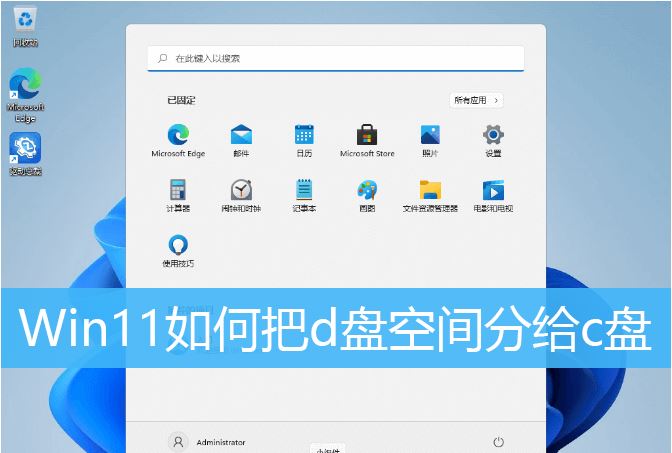
Task: Click the Administrator account name
Action: tap(221, 442)
